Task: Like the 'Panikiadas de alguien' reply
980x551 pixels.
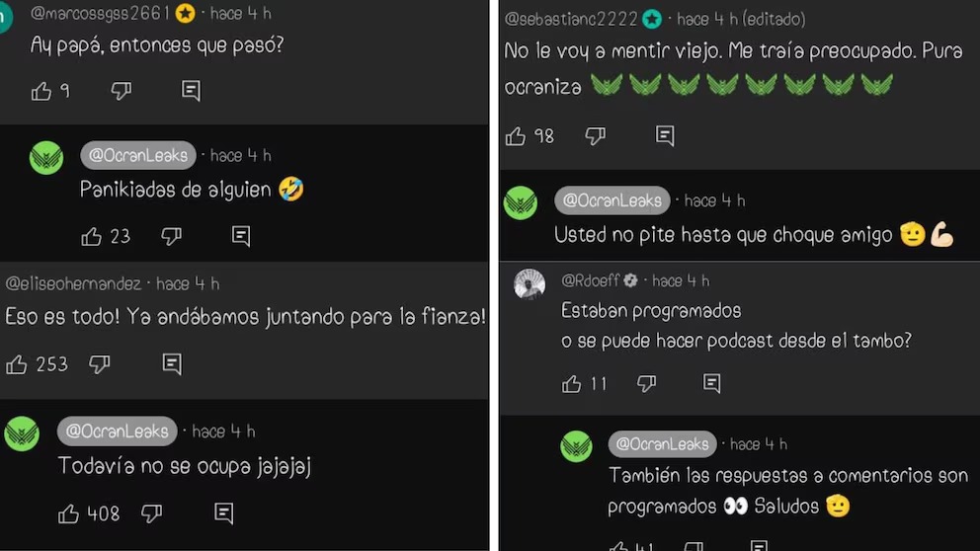Action: [x=91, y=236]
